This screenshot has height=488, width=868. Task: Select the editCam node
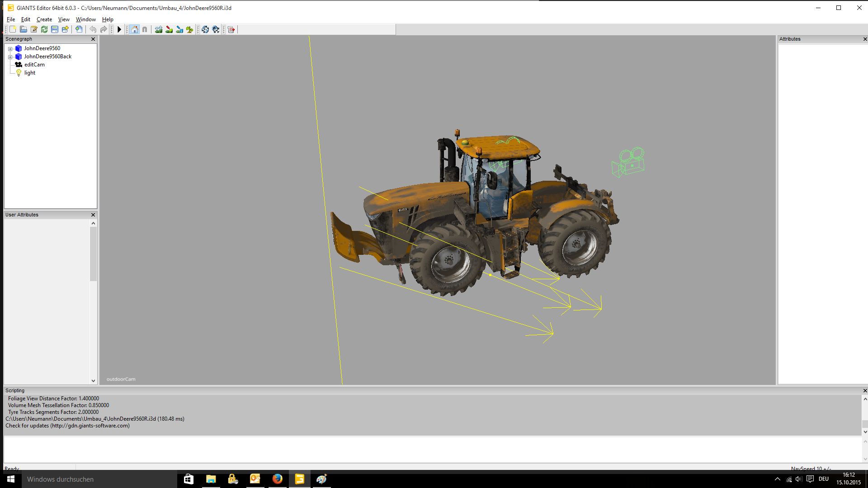(34, 65)
